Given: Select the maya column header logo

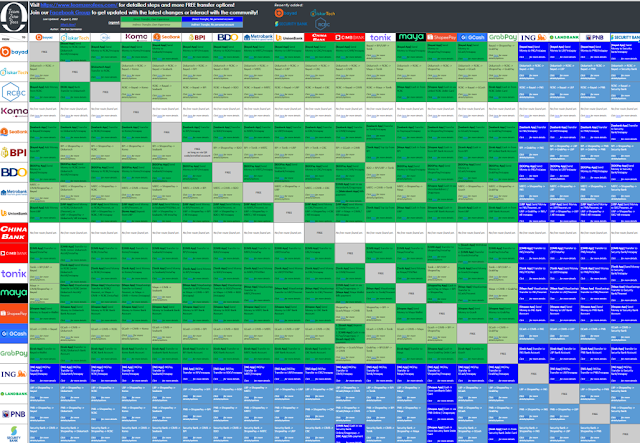Looking at the screenshot, I should (x=411, y=37).
